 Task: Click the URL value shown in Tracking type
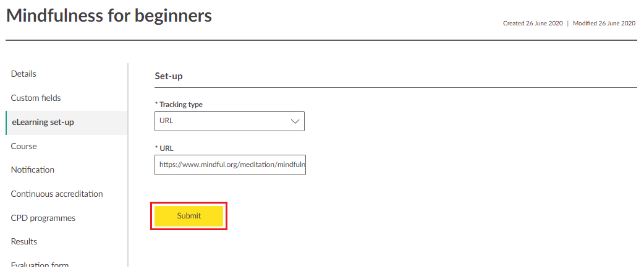(166, 121)
